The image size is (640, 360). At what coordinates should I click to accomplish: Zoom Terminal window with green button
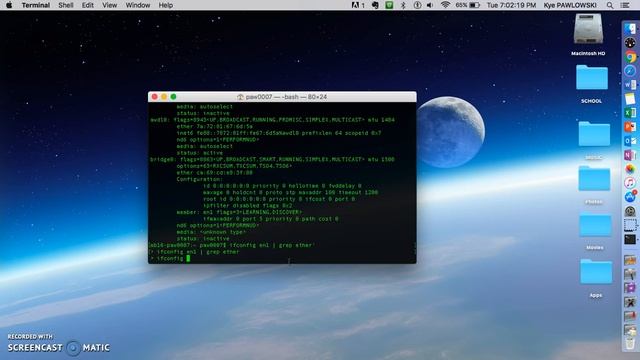pyautogui.click(x=173, y=97)
